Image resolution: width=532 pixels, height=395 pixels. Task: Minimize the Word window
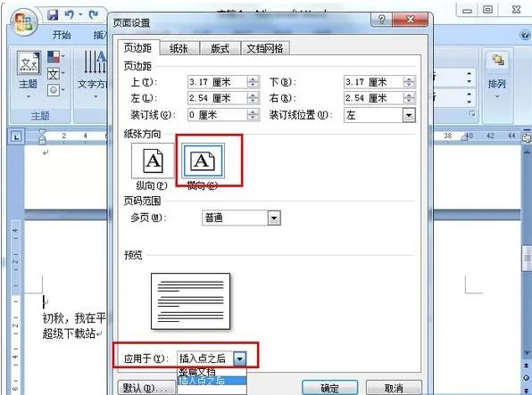click(x=467, y=11)
